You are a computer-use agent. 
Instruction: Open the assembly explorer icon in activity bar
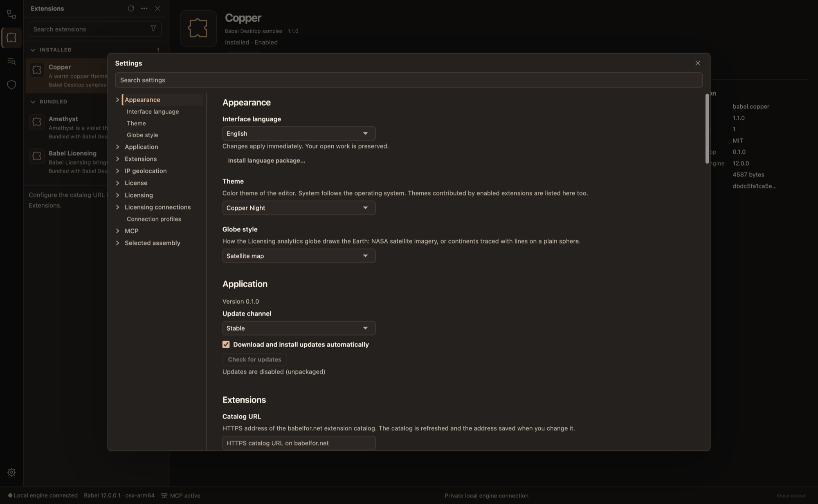11,14
